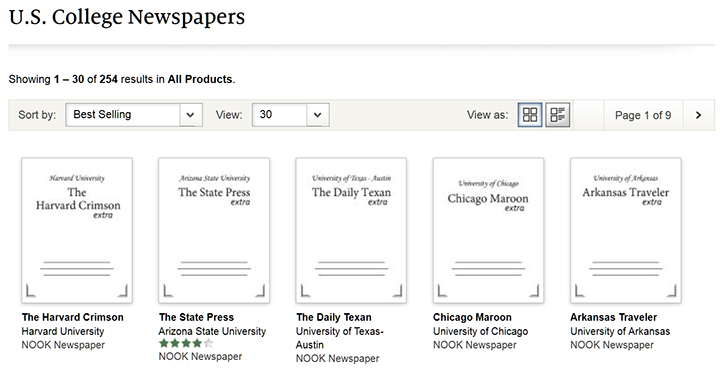
Task: Open the View 30 per page dropdown
Action: 291,115
